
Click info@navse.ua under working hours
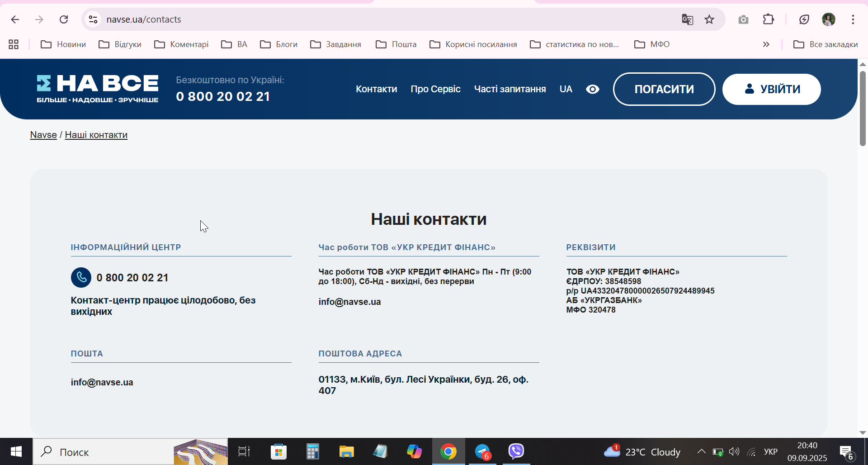pos(349,302)
